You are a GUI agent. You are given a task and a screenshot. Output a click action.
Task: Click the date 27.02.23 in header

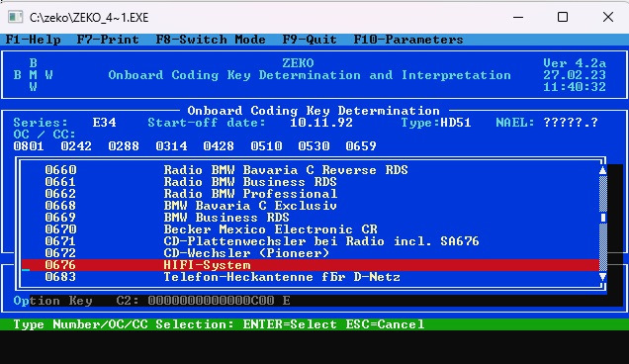(x=575, y=75)
